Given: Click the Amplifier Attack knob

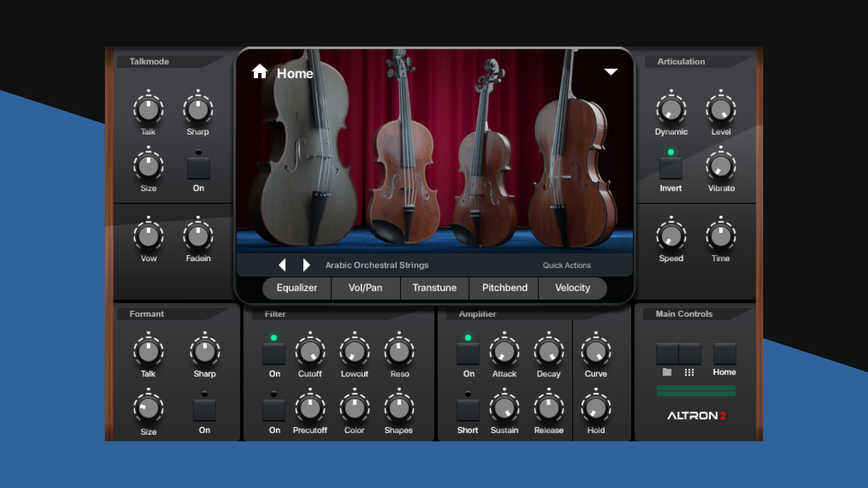Looking at the screenshot, I should 504,352.
